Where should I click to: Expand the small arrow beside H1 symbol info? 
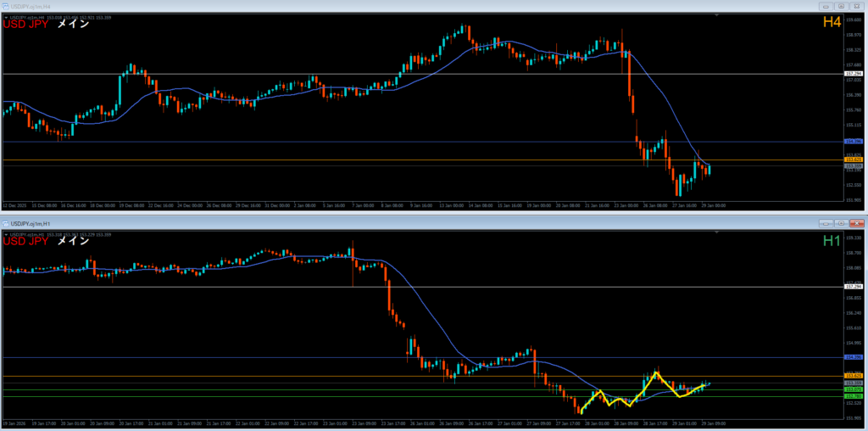4,235
